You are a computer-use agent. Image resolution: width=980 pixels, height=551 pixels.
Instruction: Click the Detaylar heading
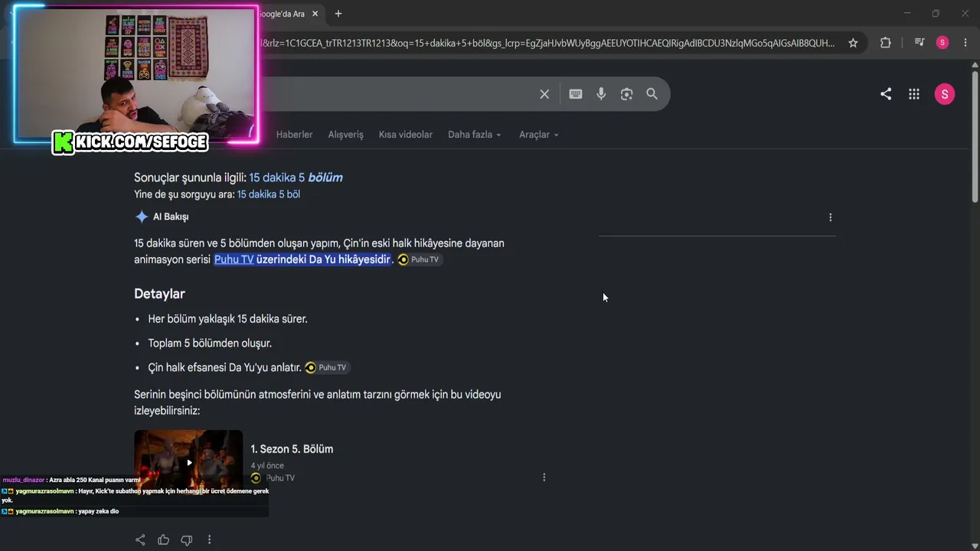[159, 294]
